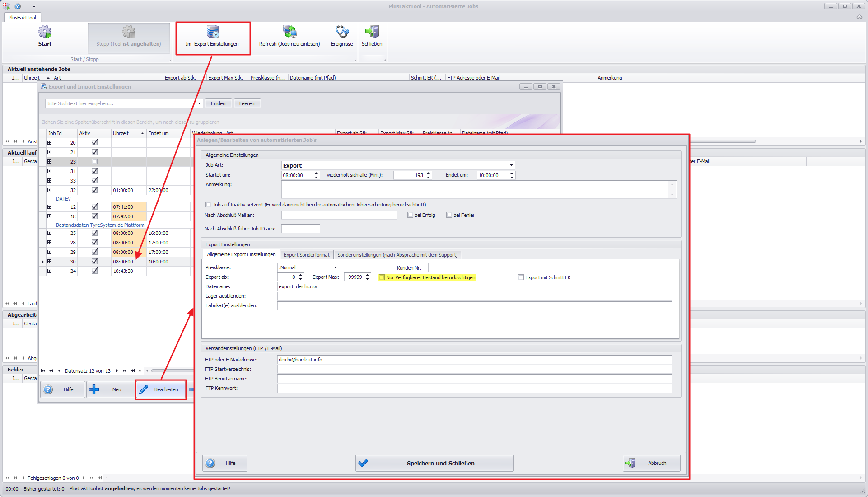Click the Anmerkung scrollbar down arrow
Viewport: 868px width, 497px height.
click(x=672, y=195)
